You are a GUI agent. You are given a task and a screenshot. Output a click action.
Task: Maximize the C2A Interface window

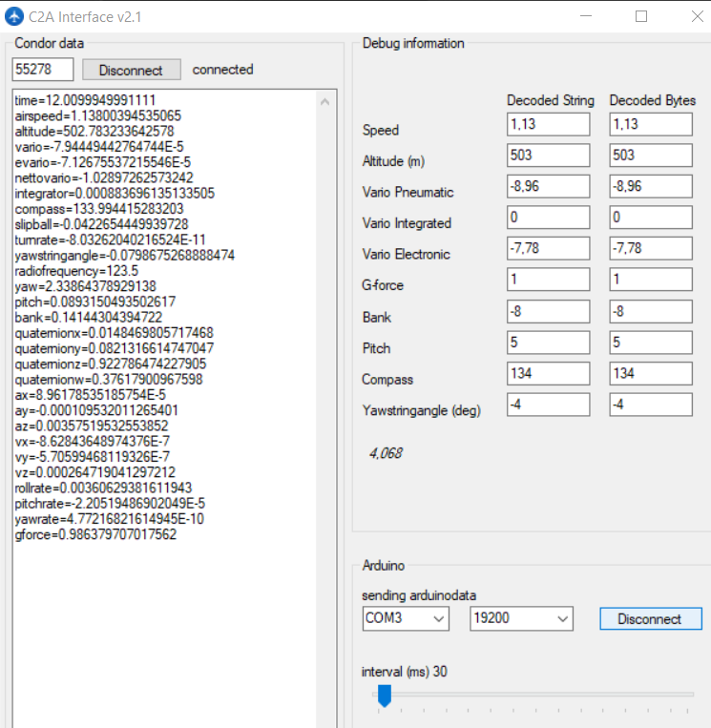click(641, 16)
